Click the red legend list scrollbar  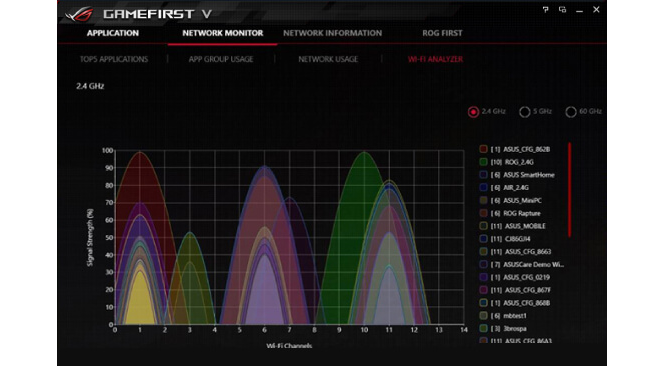coord(570,190)
